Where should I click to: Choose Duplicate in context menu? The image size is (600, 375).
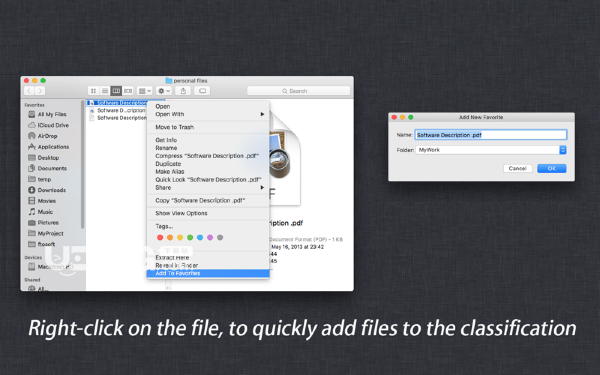(x=208, y=164)
